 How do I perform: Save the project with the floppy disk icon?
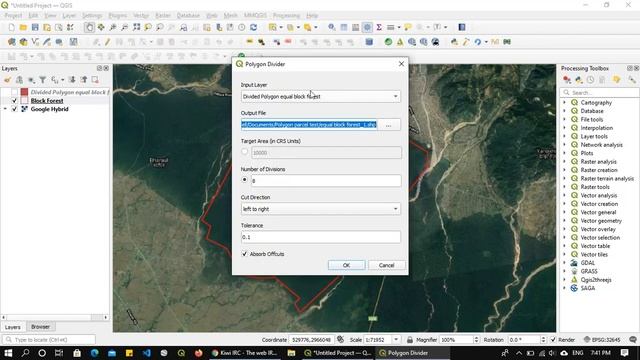click(35, 27)
